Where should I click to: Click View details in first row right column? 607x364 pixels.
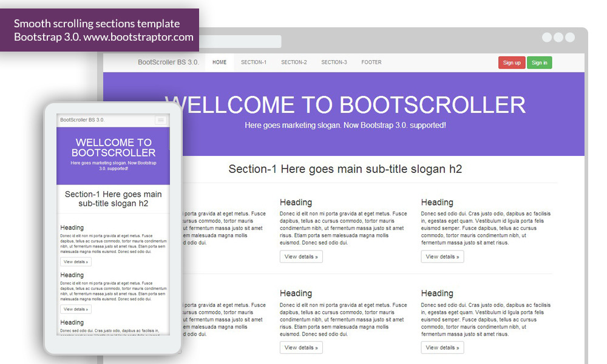click(x=443, y=257)
